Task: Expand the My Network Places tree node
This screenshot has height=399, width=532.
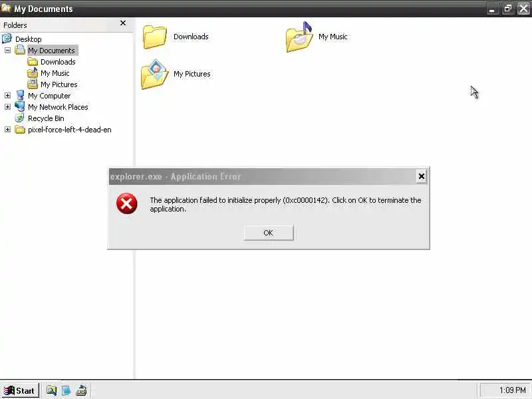Action: click(7, 107)
